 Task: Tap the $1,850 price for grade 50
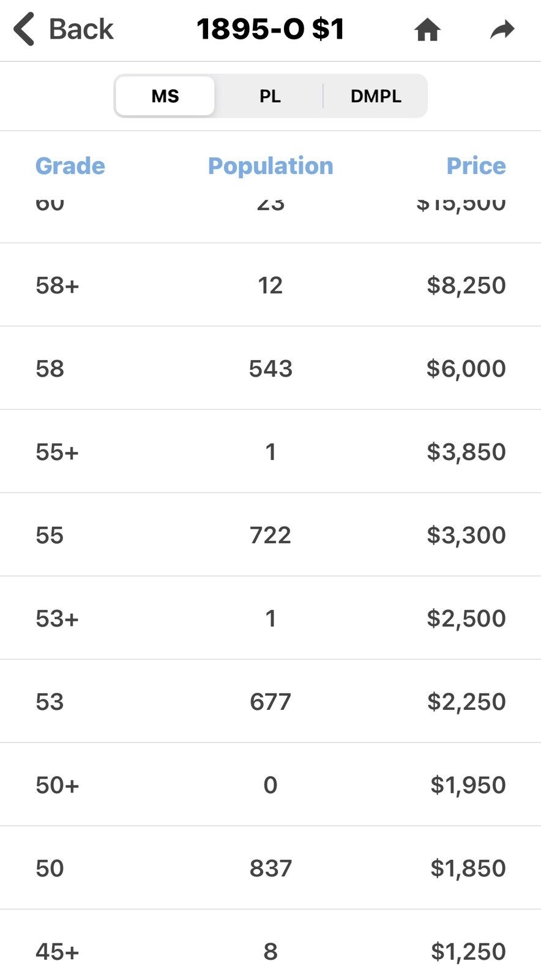click(468, 869)
